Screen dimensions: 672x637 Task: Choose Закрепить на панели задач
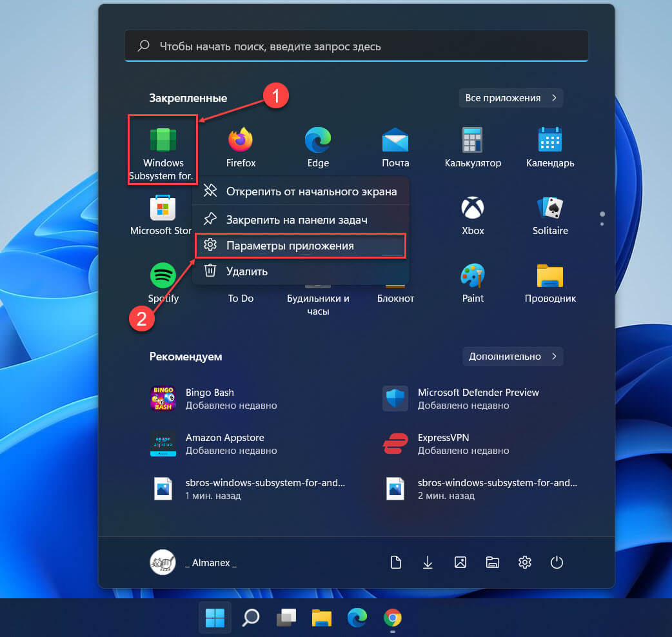(301, 220)
